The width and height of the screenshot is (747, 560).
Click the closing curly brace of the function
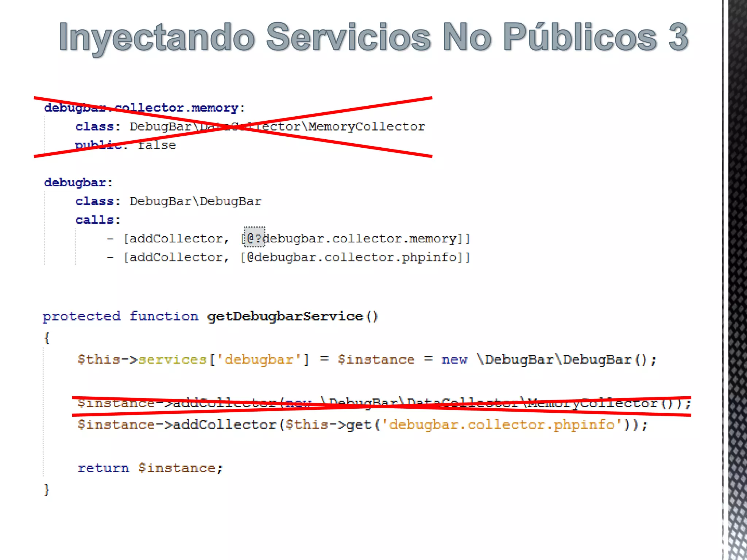click(x=46, y=489)
